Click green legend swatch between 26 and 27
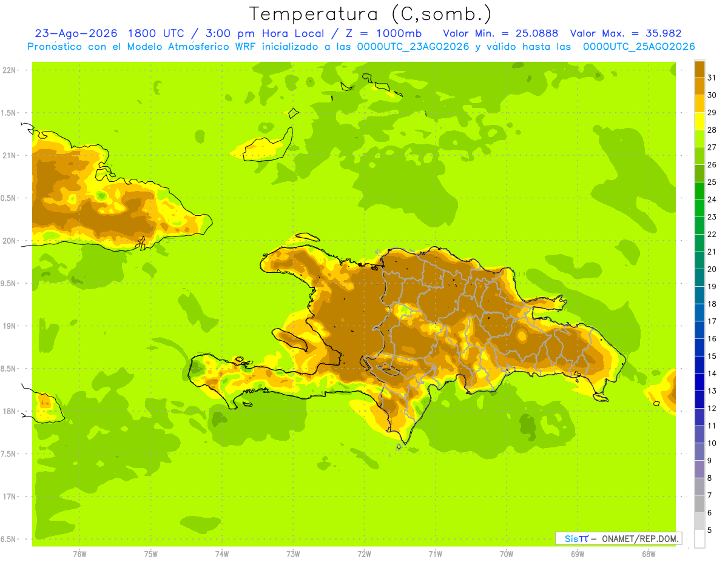728x562 pixels. point(699,155)
